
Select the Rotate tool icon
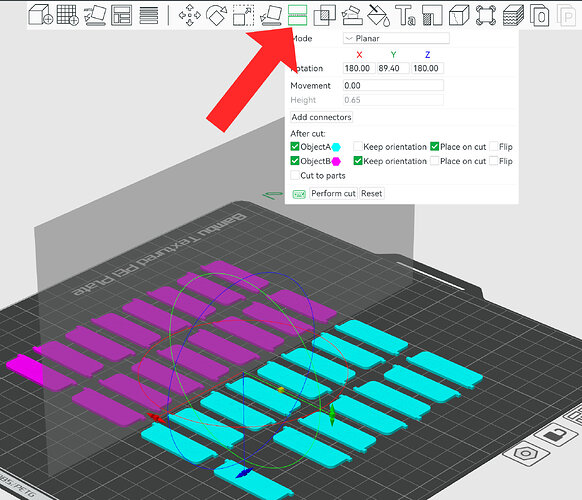click(216, 15)
